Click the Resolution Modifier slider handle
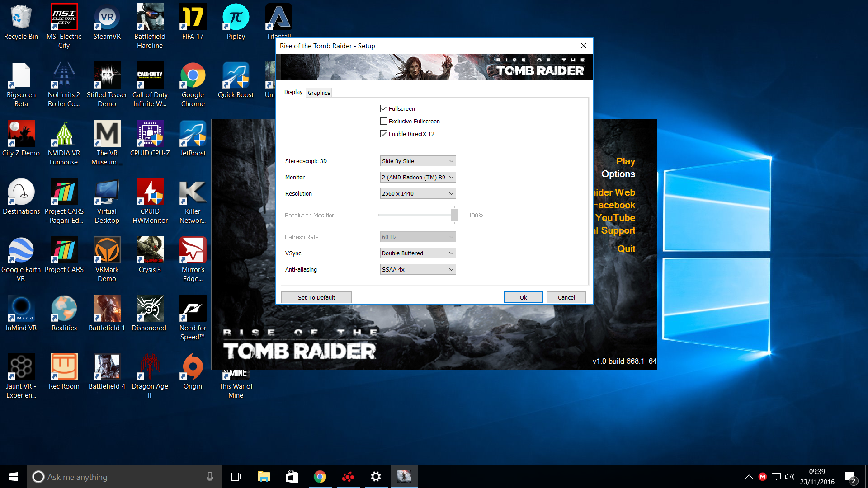Viewport: 868px width, 488px height. (454, 215)
